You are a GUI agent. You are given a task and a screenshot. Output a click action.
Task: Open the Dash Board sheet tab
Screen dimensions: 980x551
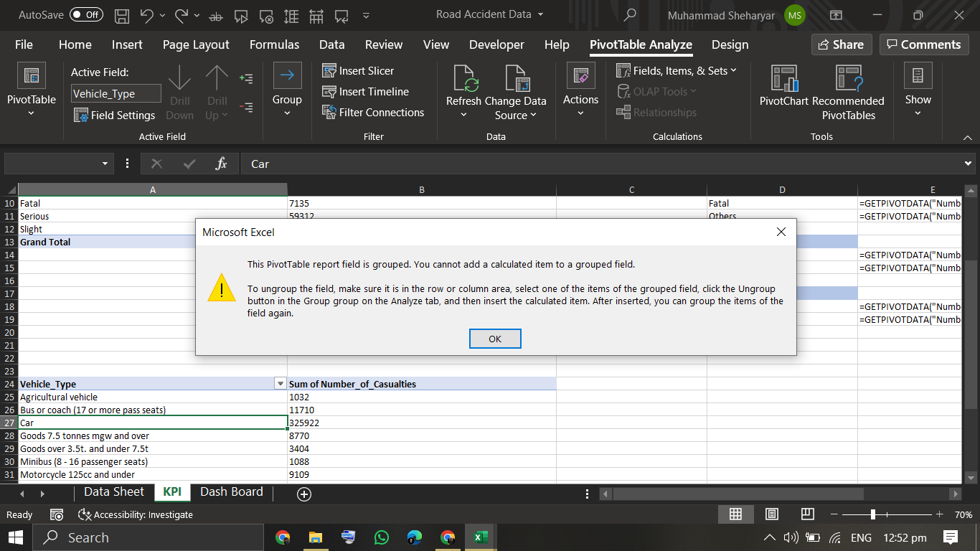232,492
